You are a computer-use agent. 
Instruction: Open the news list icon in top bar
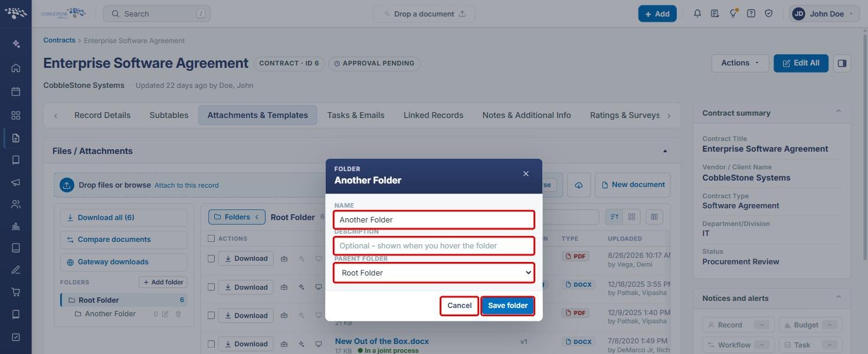[x=715, y=14]
